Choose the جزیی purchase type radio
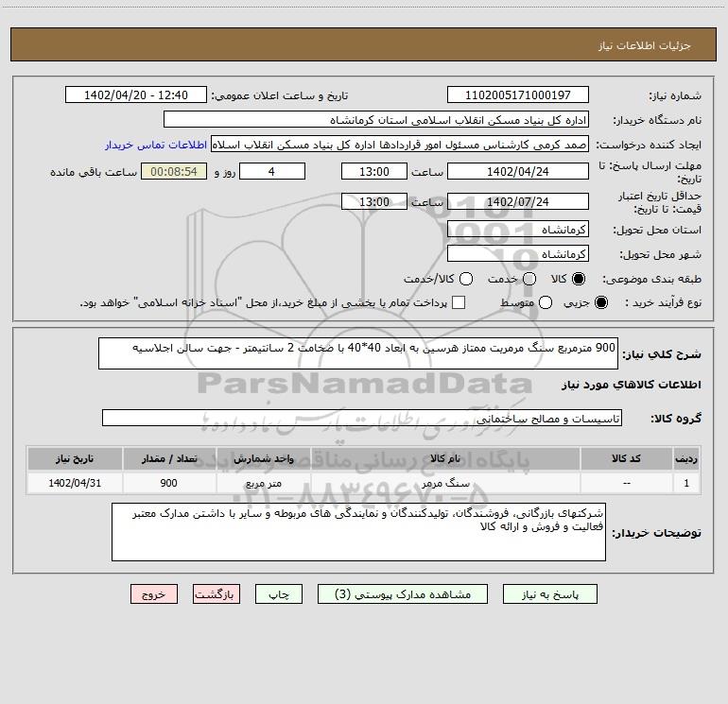The width and height of the screenshot is (728, 704). tap(601, 302)
